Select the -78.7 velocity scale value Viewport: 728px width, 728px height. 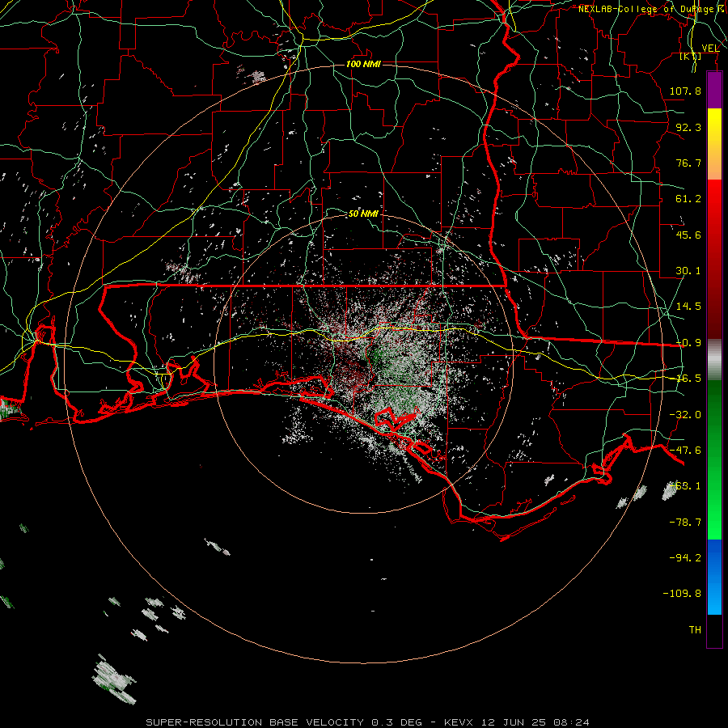click(x=685, y=523)
